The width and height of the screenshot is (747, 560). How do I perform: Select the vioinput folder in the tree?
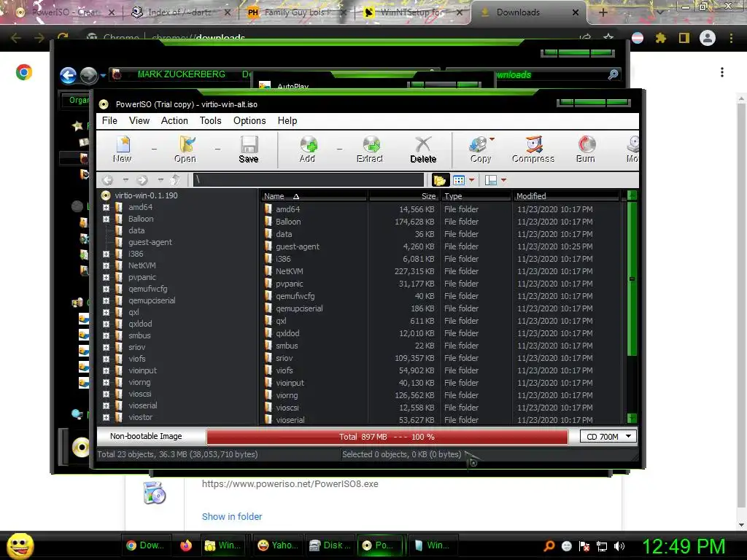(142, 370)
